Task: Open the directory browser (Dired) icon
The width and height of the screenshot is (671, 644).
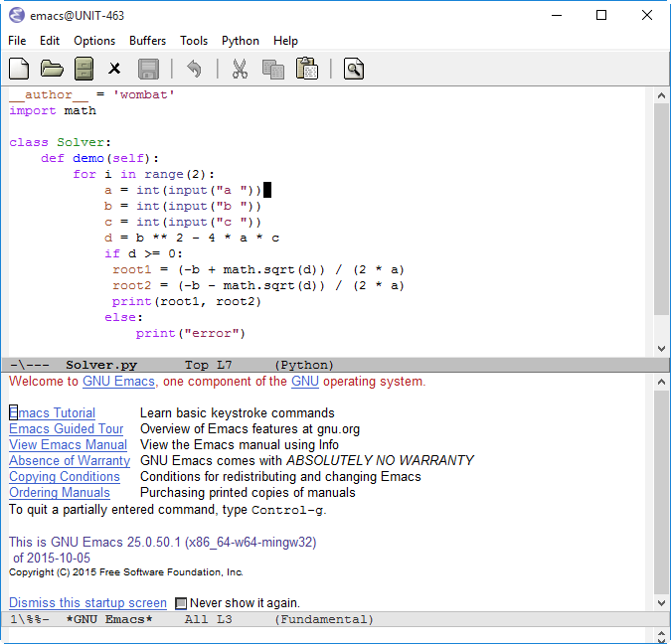Action: tap(84, 69)
